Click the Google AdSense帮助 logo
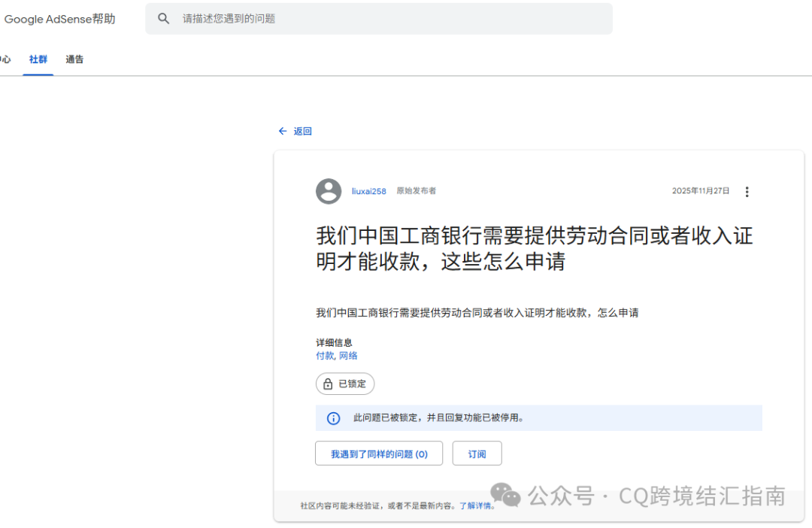The image size is (812, 528). 59,19
